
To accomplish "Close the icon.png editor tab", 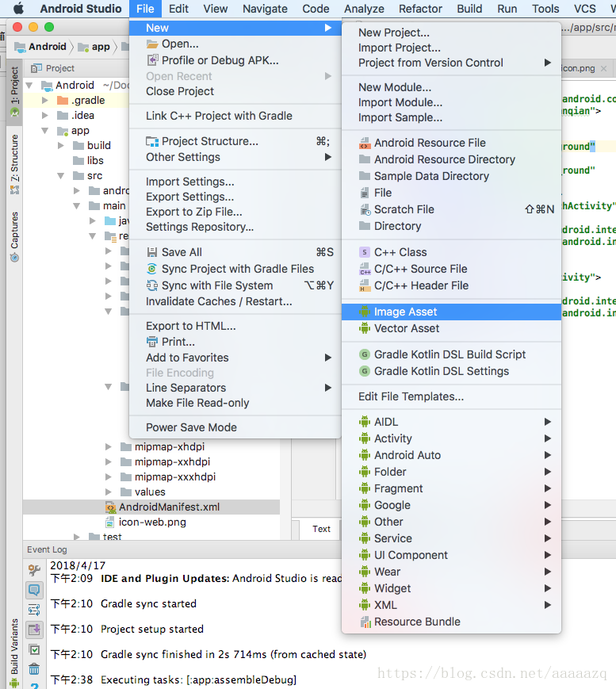I will (x=603, y=68).
